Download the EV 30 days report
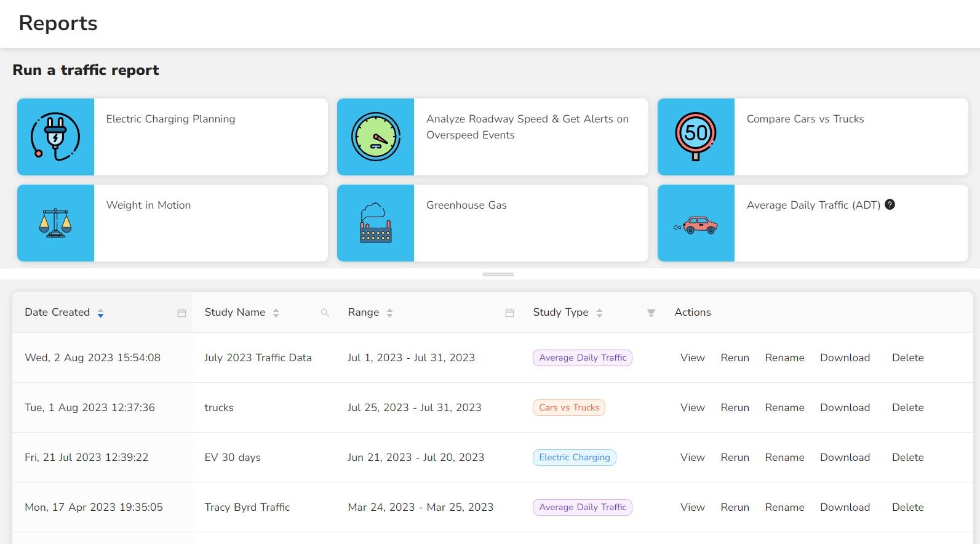The image size is (980, 544). pyautogui.click(x=845, y=457)
